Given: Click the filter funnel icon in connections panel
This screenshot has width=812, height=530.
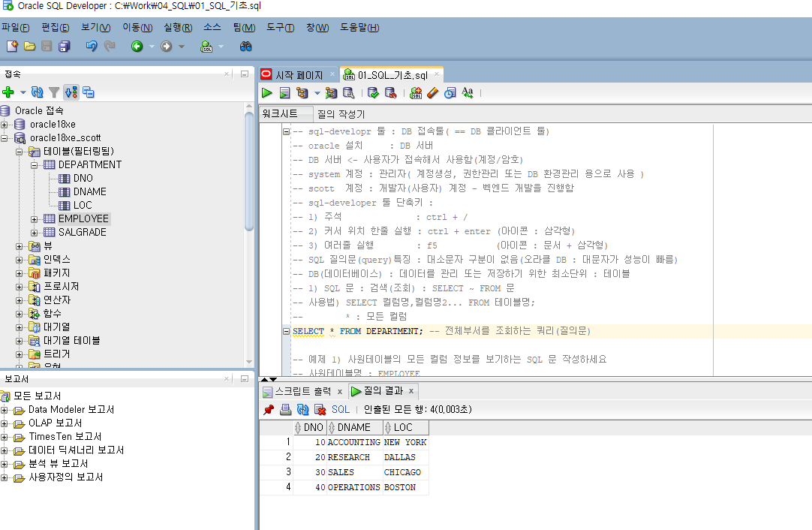Looking at the screenshot, I should (x=54, y=92).
